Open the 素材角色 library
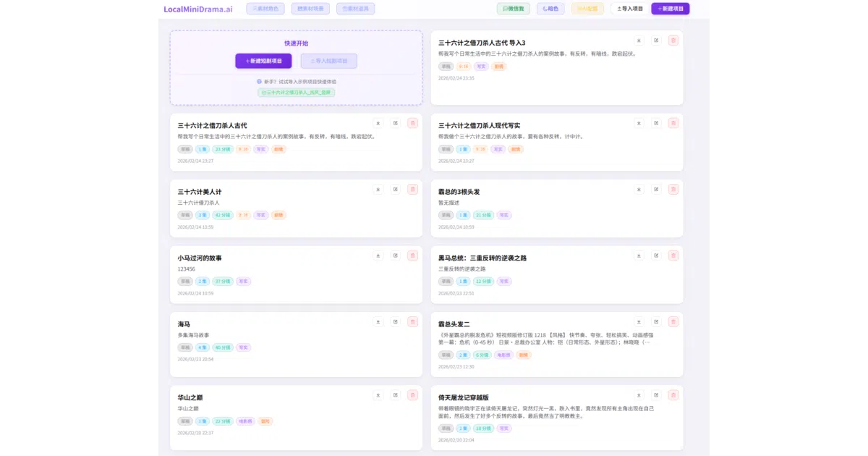 pyautogui.click(x=265, y=9)
